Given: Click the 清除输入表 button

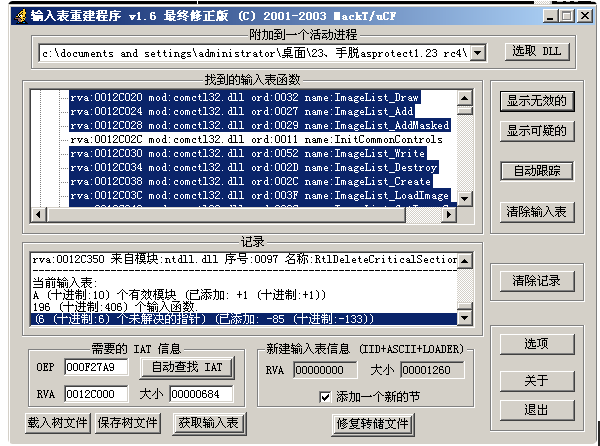Looking at the screenshot, I should pyautogui.click(x=536, y=212).
